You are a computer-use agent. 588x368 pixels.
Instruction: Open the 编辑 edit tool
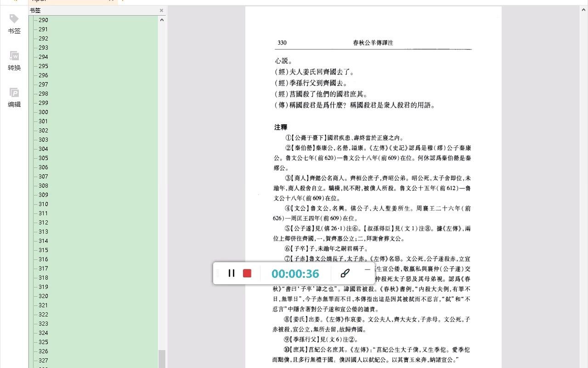click(14, 98)
